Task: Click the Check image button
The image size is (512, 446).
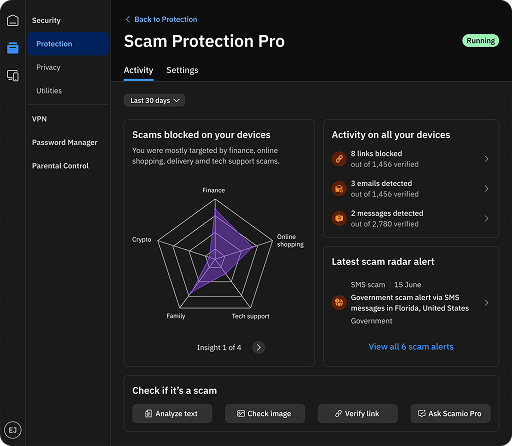Action: (265, 414)
